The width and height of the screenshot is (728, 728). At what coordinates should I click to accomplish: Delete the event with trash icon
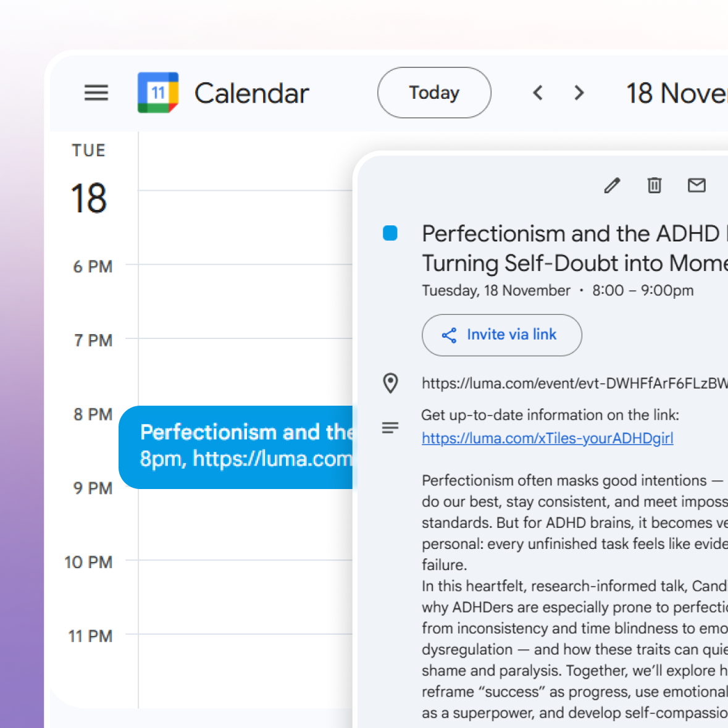(655, 185)
